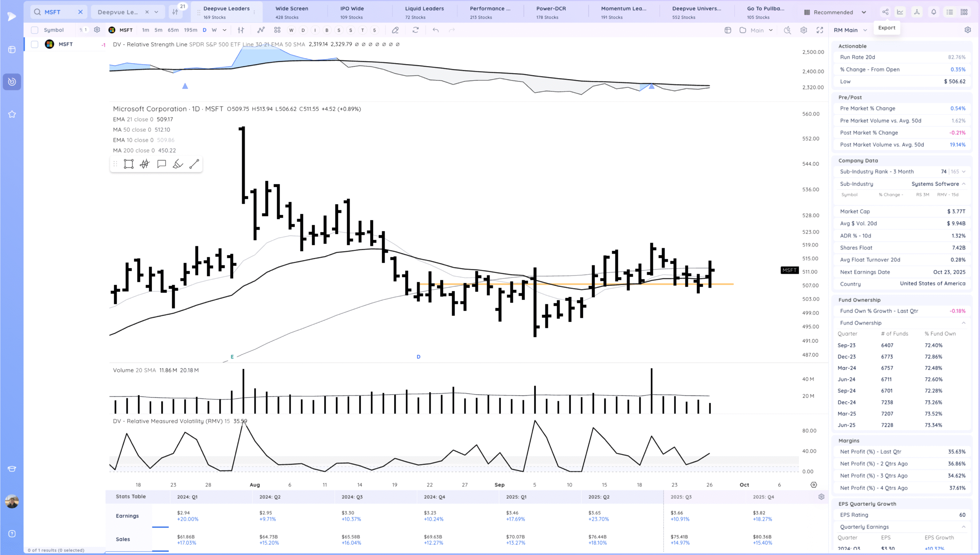Image resolution: width=980 pixels, height=555 pixels.
Task: Open the bar style icon in chart toolbar
Action: pyautogui.click(x=241, y=30)
